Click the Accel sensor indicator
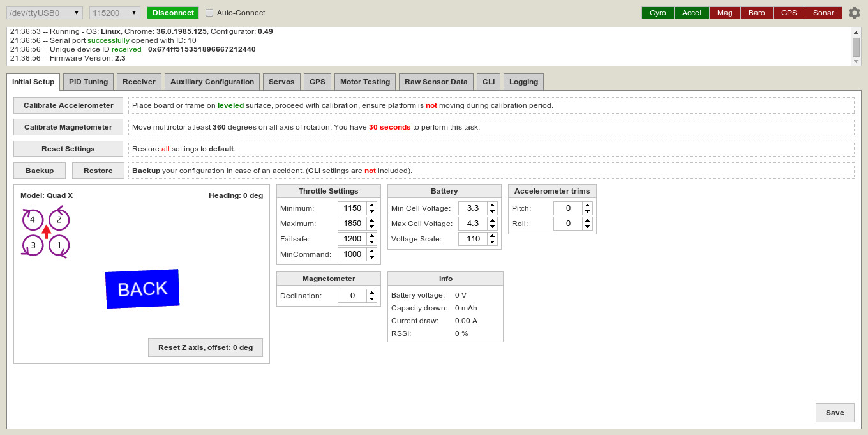The width and height of the screenshot is (868, 435). pyautogui.click(x=692, y=13)
